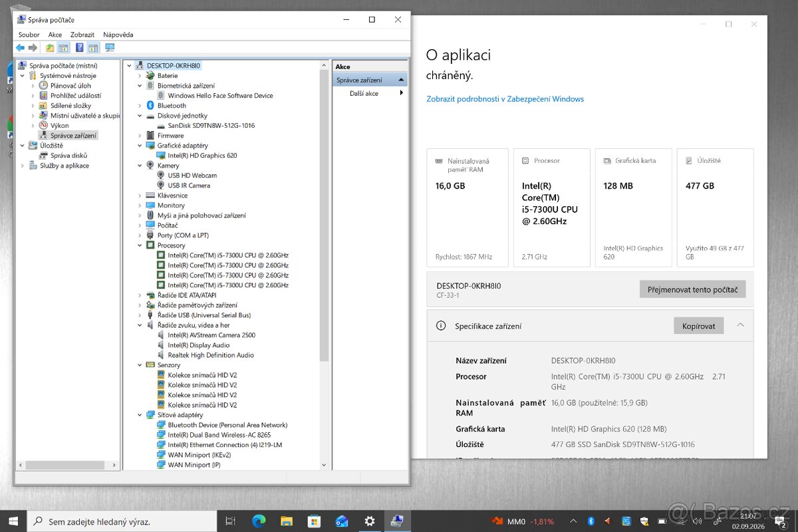Open the Settings gear icon on the taskbar
Viewport: 798px width, 532px height.
370,521
